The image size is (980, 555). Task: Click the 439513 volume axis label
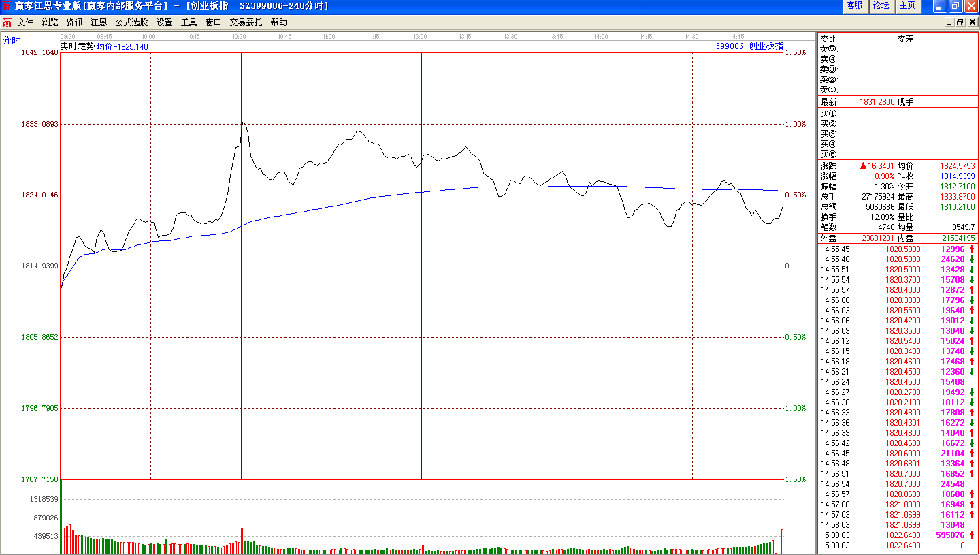[x=46, y=536]
